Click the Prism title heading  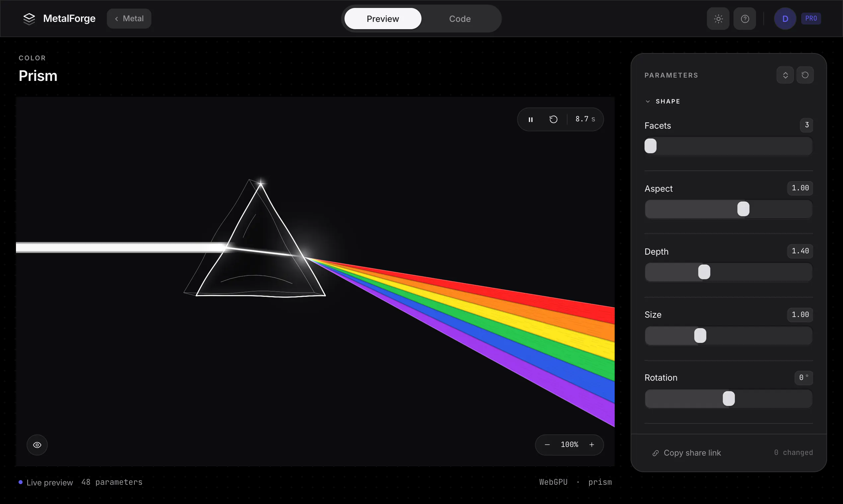pyautogui.click(x=38, y=76)
